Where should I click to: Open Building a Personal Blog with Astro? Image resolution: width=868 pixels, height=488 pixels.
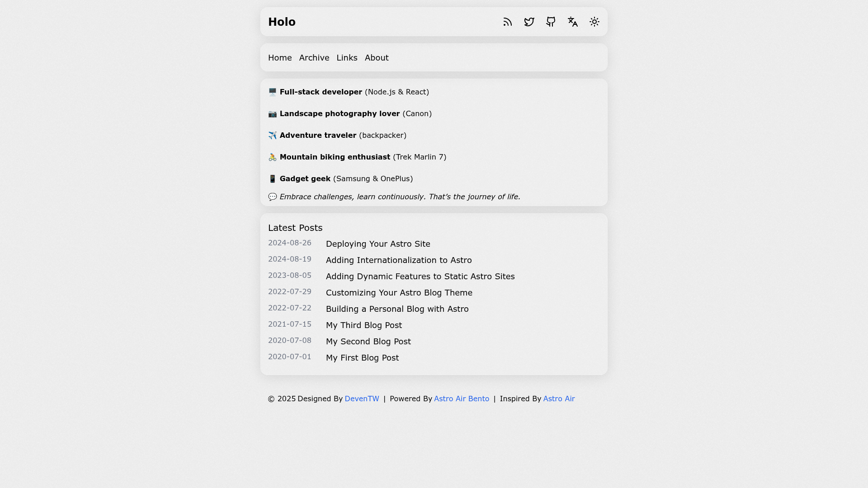pos(397,309)
